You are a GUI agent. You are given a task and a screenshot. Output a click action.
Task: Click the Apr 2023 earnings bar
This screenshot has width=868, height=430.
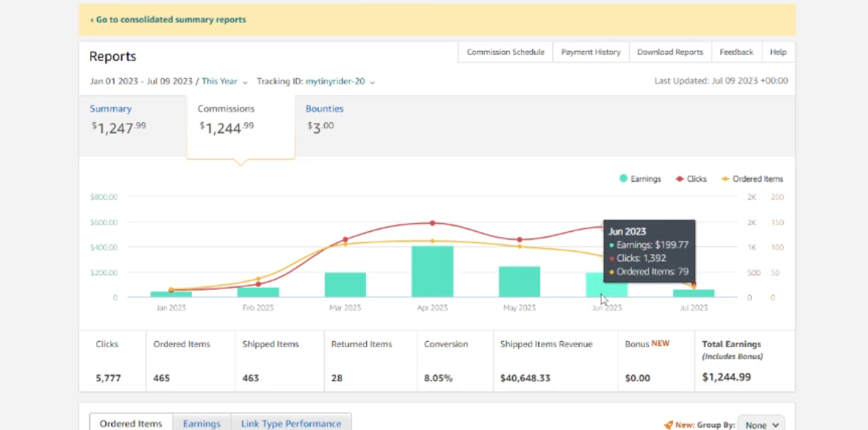433,272
